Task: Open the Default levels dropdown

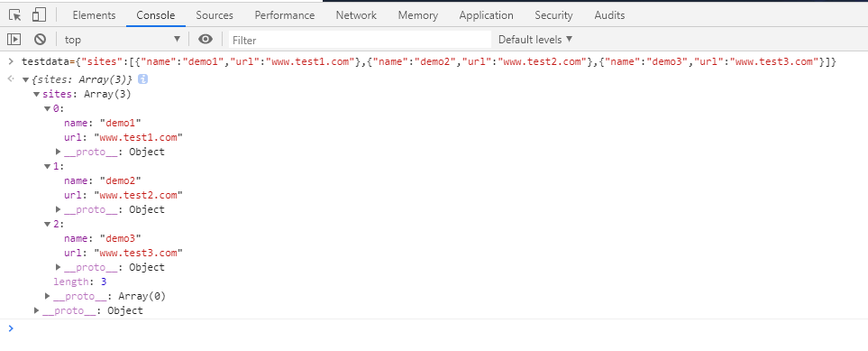Action: [x=535, y=40]
